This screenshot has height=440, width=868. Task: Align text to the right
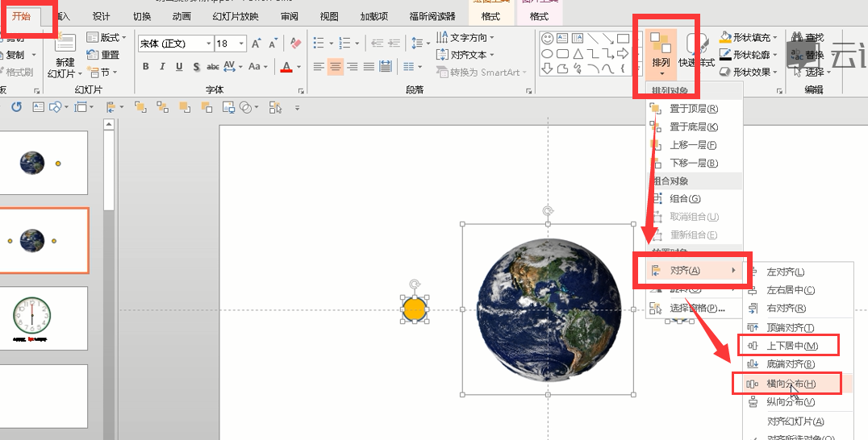[x=352, y=67]
